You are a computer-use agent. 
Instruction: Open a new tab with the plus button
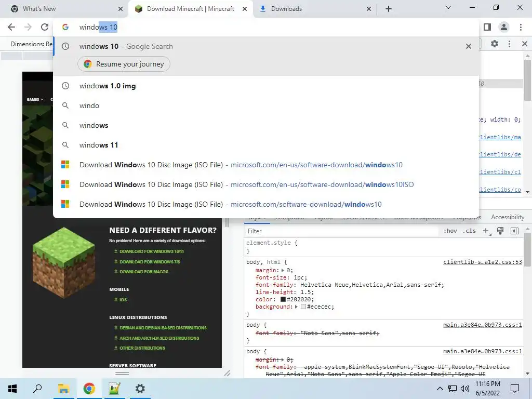(x=389, y=9)
